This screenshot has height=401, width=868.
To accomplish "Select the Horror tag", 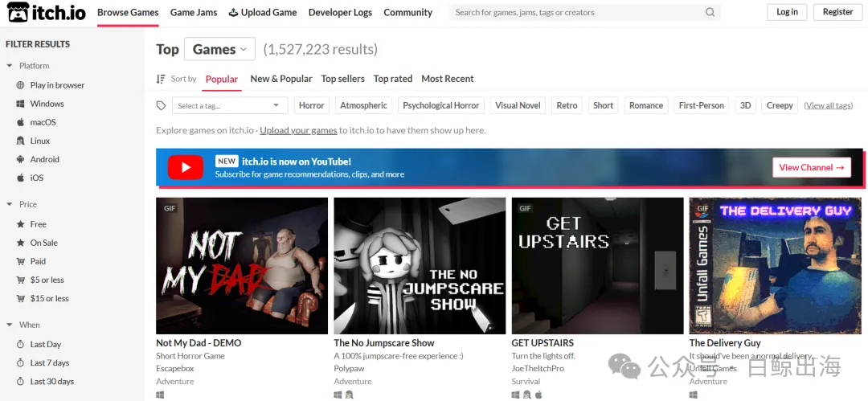I will 312,105.
